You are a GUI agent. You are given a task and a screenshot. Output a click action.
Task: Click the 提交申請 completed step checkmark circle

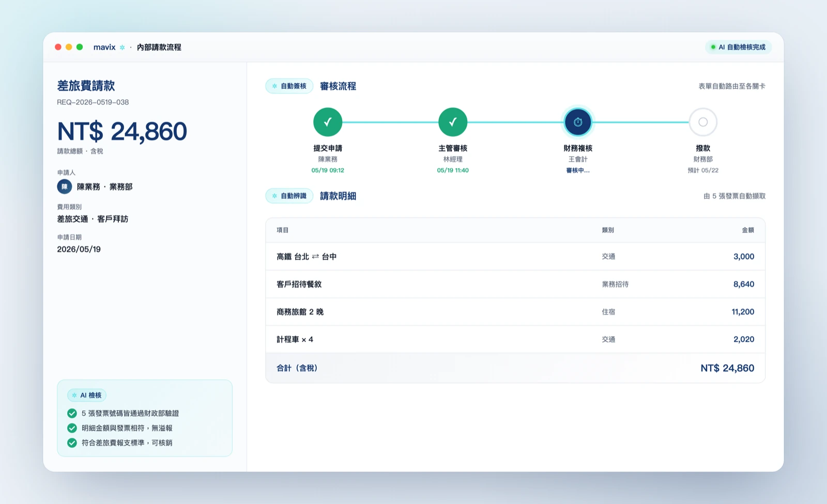coord(328,122)
